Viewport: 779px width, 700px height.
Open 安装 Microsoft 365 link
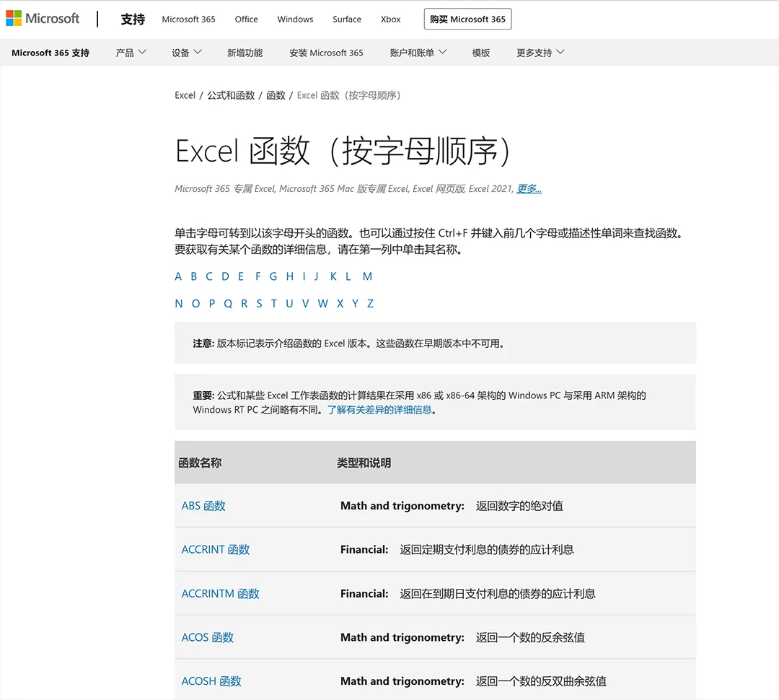326,53
